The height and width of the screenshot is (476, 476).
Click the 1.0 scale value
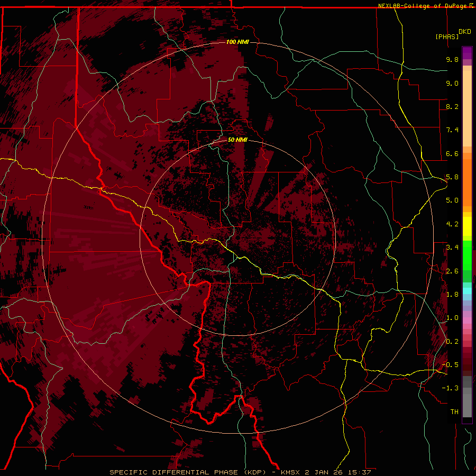click(x=452, y=318)
